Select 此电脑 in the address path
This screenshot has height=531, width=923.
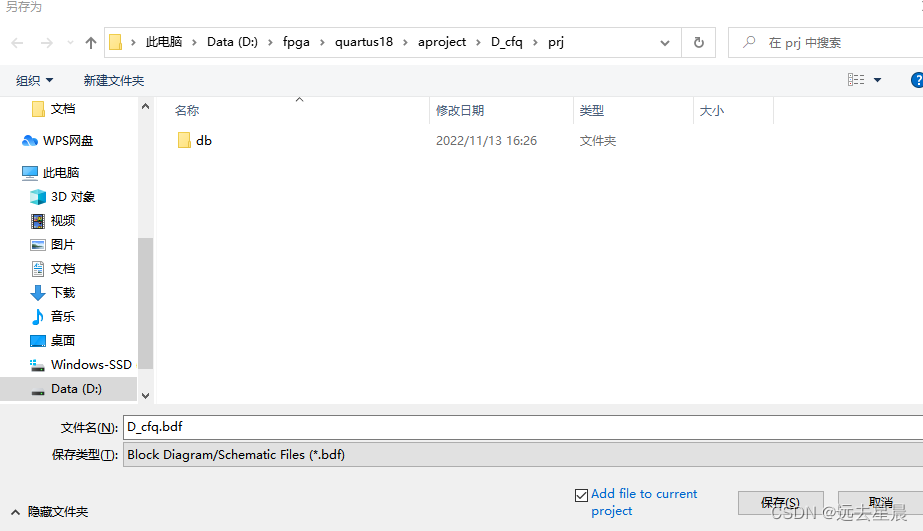tap(164, 42)
